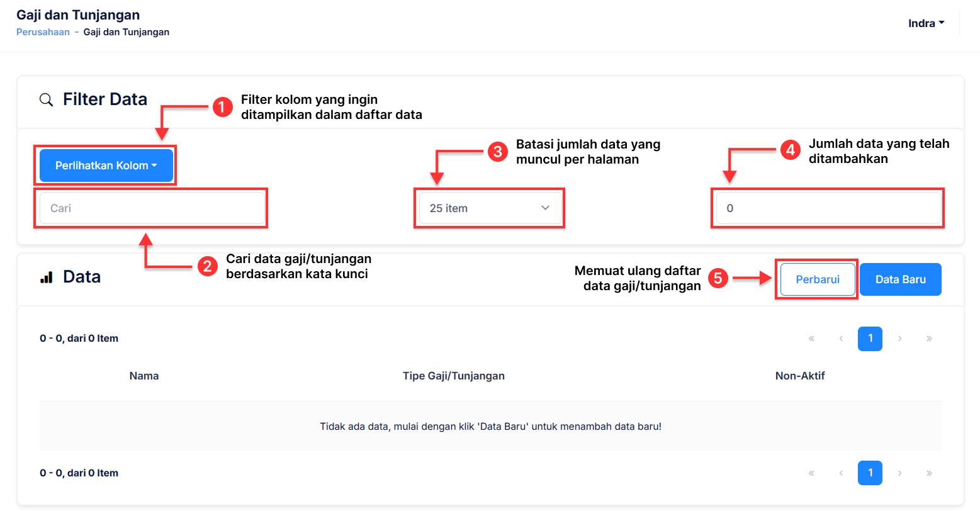Go to previous page via top left chevron

point(840,339)
